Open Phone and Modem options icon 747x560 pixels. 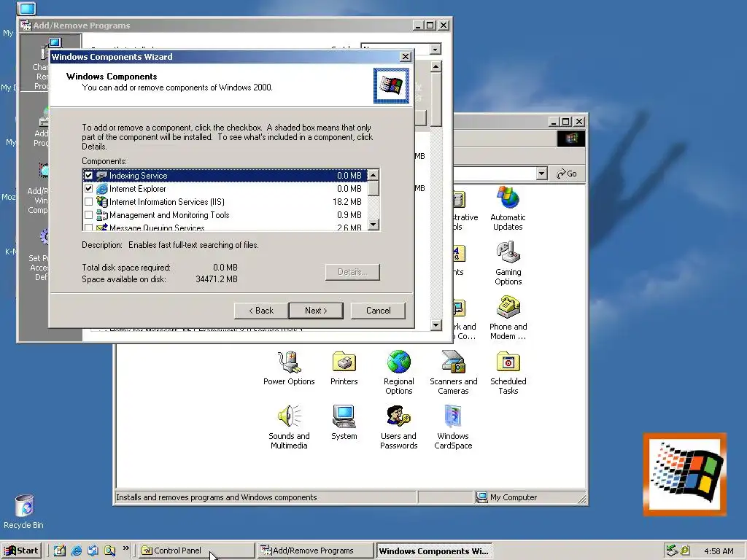pyautogui.click(x=508, y=318)
